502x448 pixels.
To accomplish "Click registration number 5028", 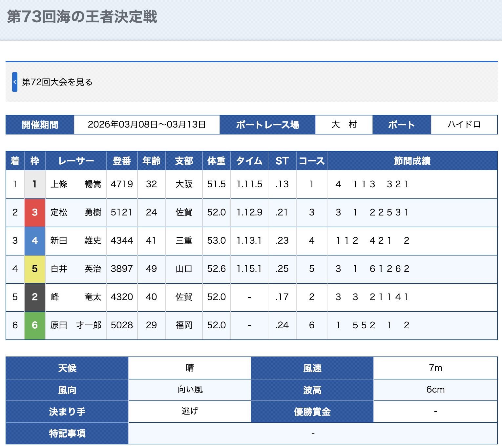I will (x=122, y=325).
